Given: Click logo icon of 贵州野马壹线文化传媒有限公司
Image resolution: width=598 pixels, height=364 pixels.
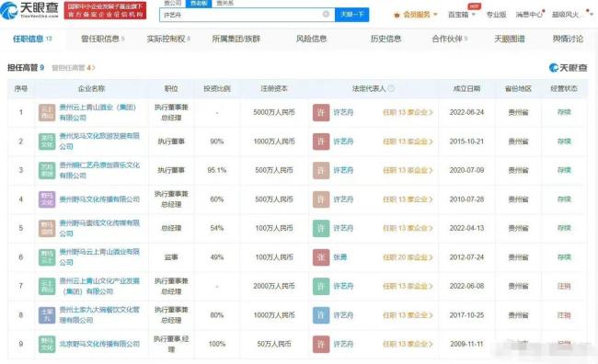Looking at the screenshot, I should (x=47, y=228).
